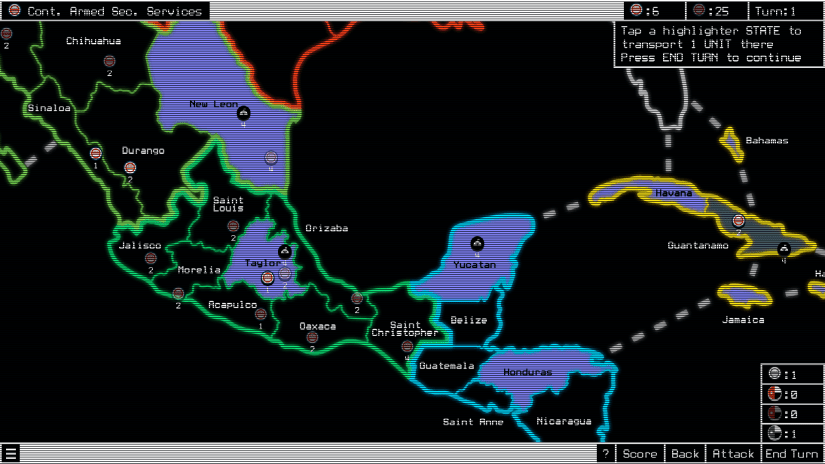Viewport: 825px width, 464px height.
Task: Click the Bahamas label
Action: click(767, 140)
